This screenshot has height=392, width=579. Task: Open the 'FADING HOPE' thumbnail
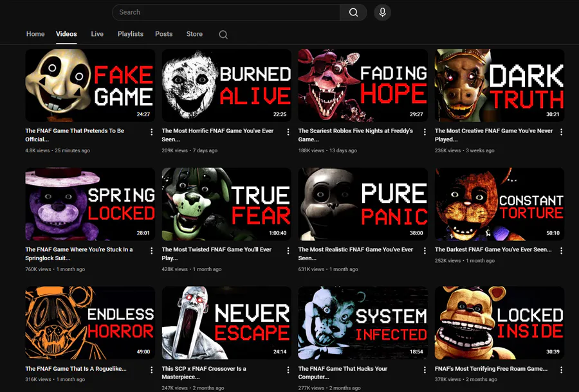[363, 85]
